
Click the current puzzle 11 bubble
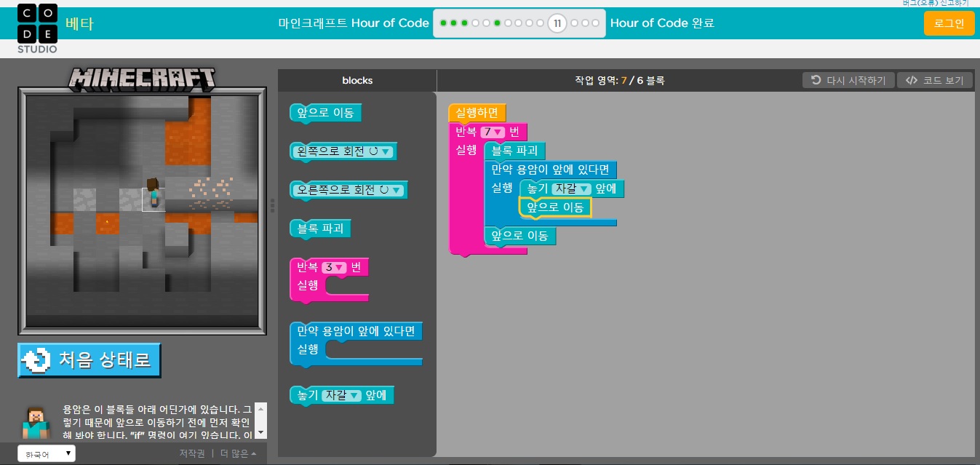tap(557, 23)
